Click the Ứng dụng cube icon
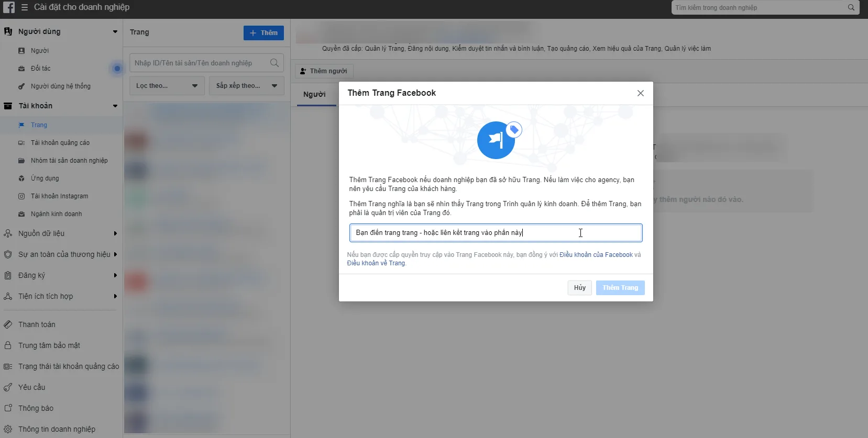This screenshot has width=868, height=438. coord(21,178)
